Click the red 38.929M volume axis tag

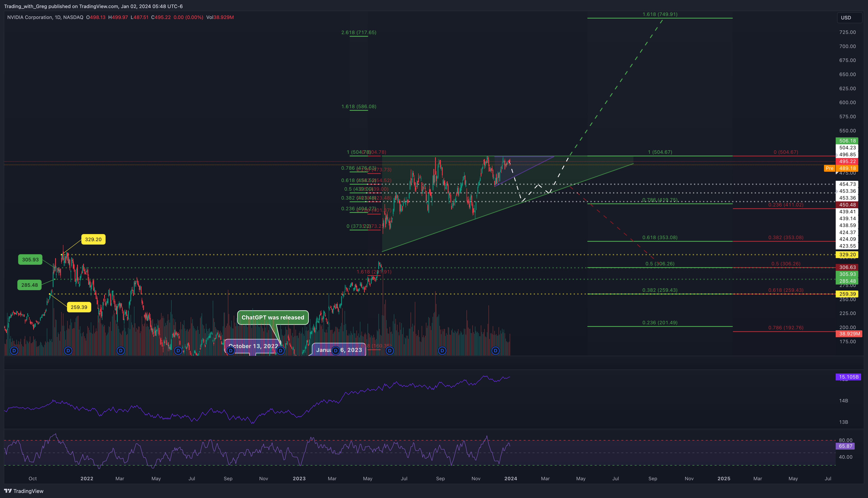pyautogui.click(x=849, y=334)
